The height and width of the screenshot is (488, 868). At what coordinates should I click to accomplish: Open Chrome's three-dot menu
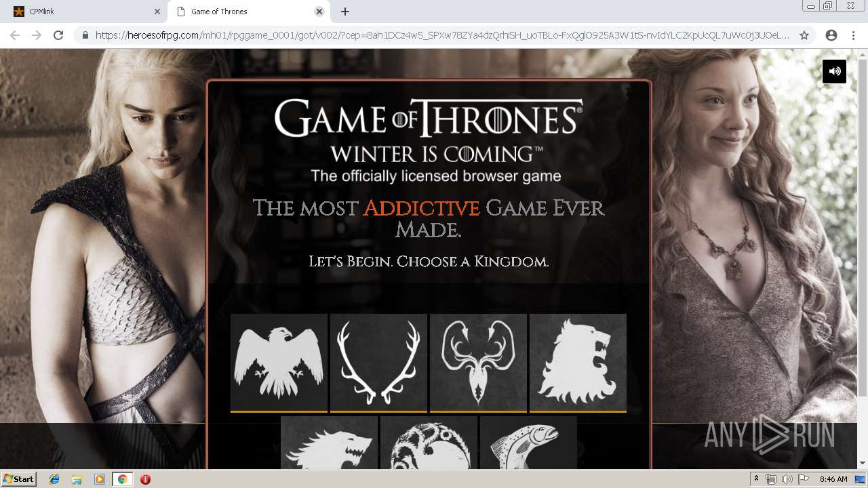853,35
